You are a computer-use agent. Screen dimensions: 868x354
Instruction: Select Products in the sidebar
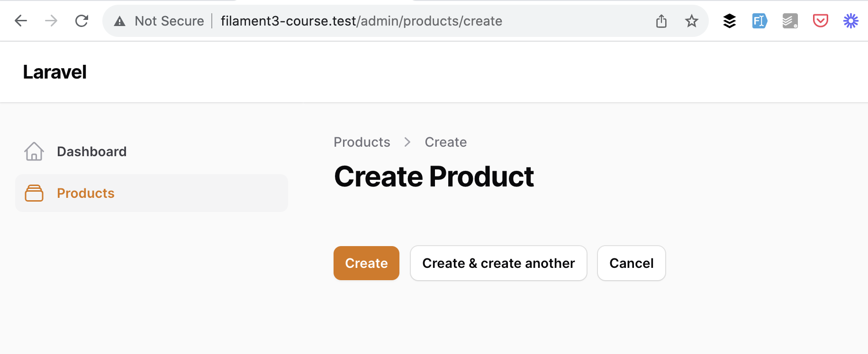[x=152, y=193]
